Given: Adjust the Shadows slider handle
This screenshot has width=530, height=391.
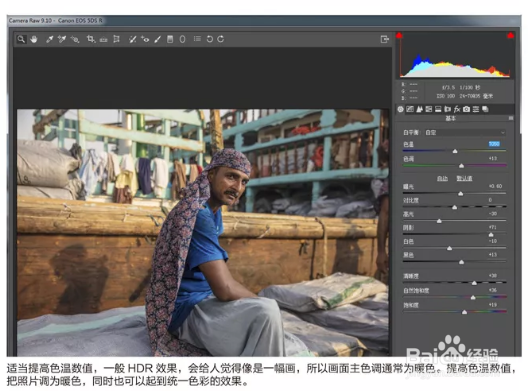Looking at the screenshot, I should (491, 235).
